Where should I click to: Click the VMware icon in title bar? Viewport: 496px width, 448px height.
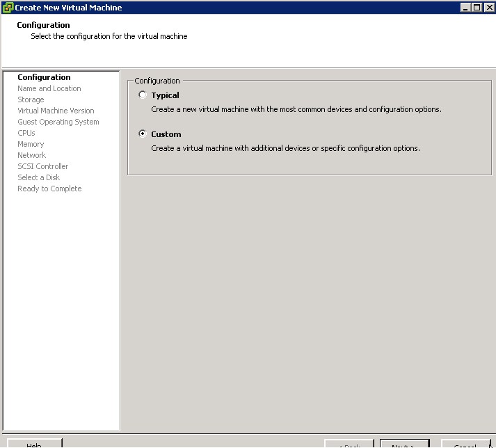point(8,8)
